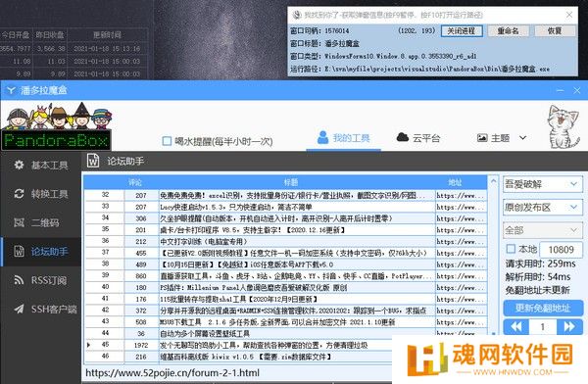
Task: Click the icon in 我找到你了 popup title bar
Action: click(297, 15)
